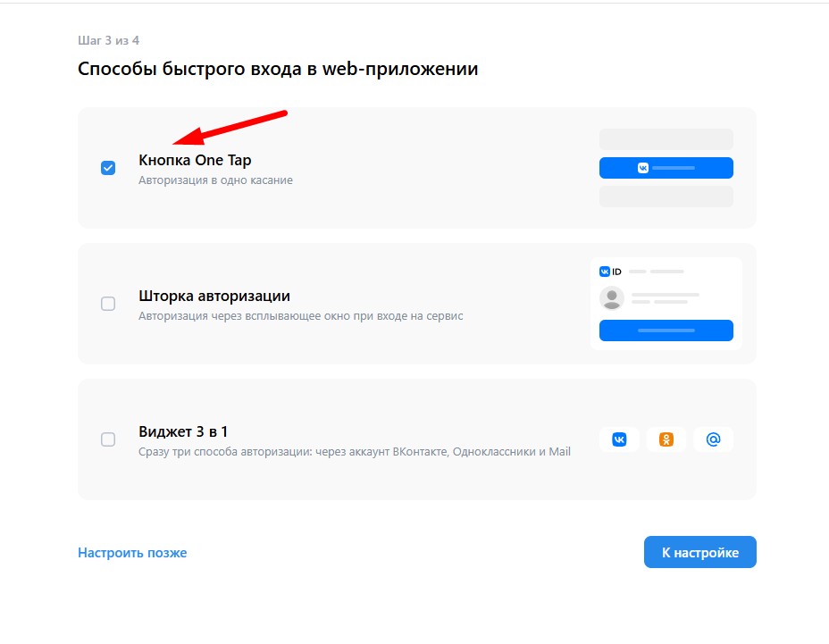The image size is (829, 644).
Task: Click the Mail @ icon
Action: (713, 439)
